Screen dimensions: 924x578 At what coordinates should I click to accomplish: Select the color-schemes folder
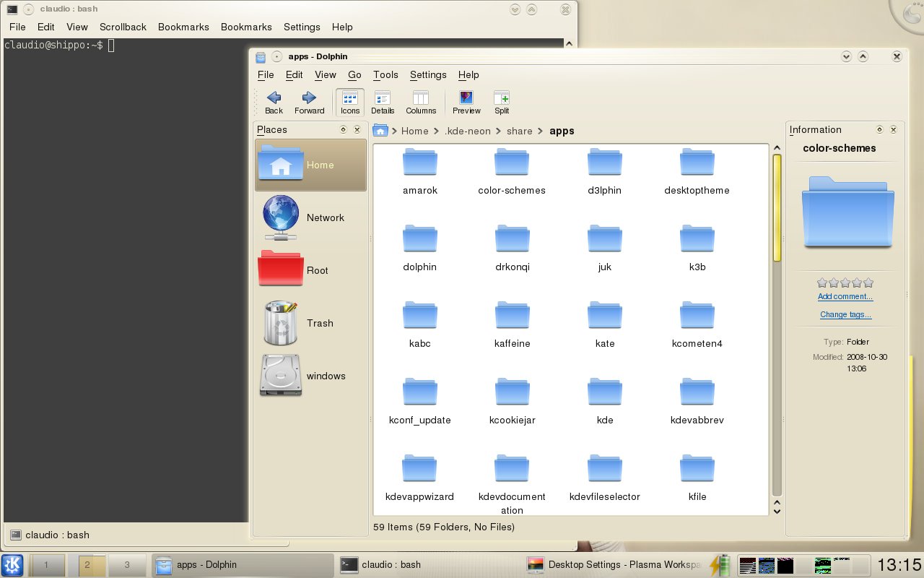point(512,171)
